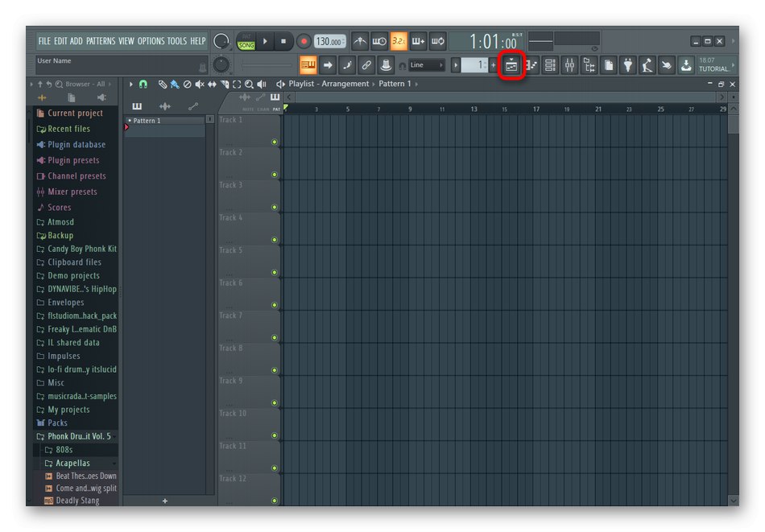The height and width of the screenshot is (532, 765).
Task: Select the playlist paint brush tool
Action: pyautogui.click(x=175, y=85)
